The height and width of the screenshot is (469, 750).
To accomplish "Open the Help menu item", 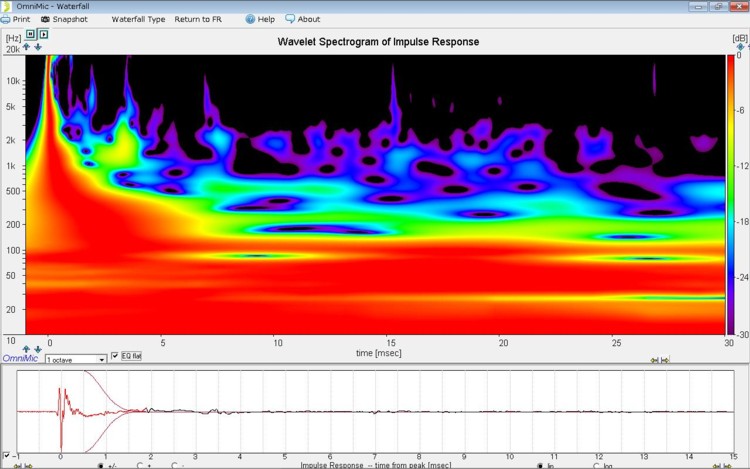I will point(260,19).
